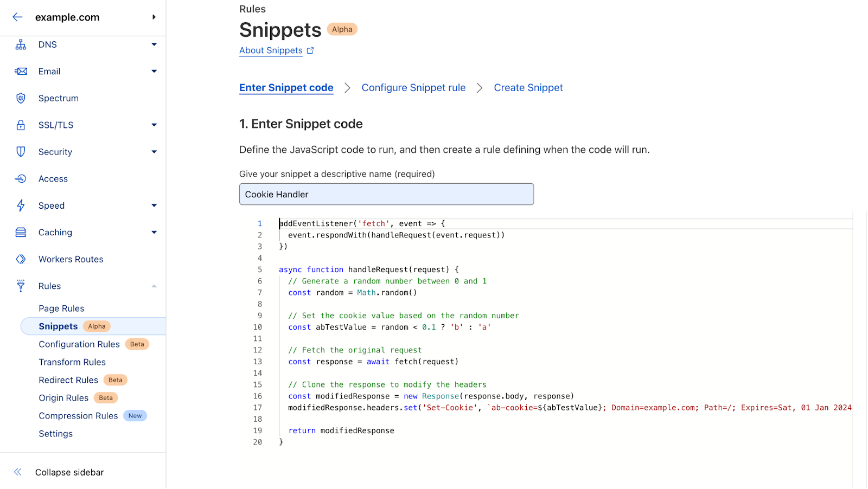Expand the example.com site selector arrow
This screenshot has height=489, width=868.
tap(154, 17)
